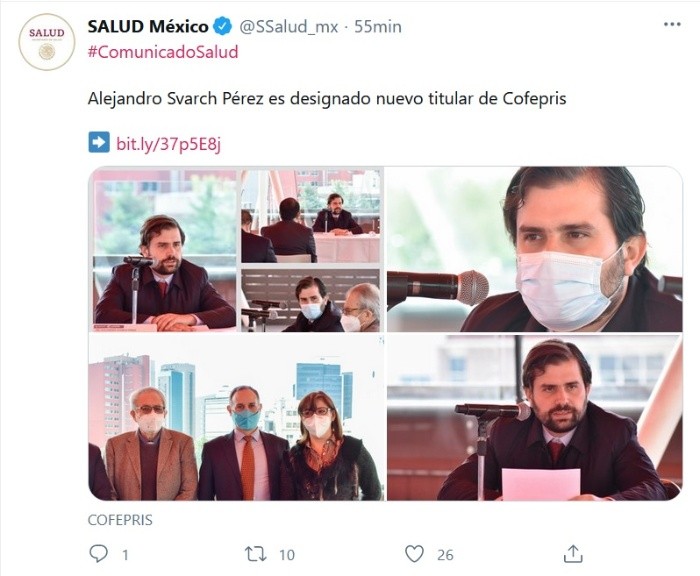
Task: Open photo of masked man close-up
Action: point(534,249)
